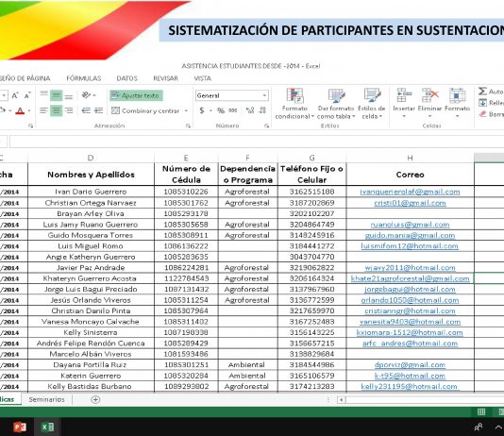Open email link dporviz@gmail.com
This screenshot has height=436, width=504.
point(410,364)
